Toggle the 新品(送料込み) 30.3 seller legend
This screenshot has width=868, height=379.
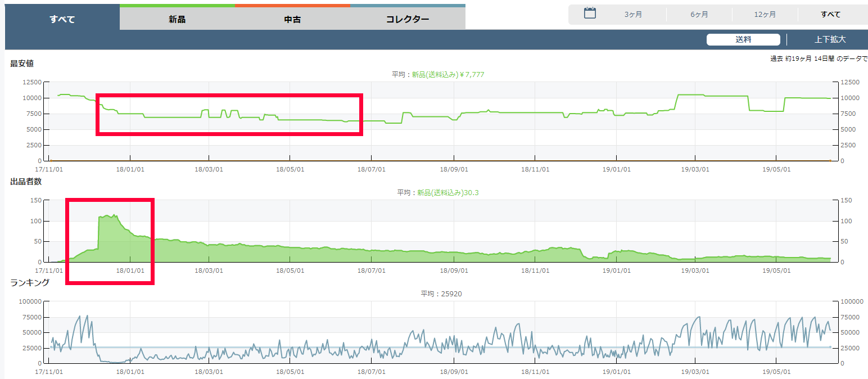(447, 192)
